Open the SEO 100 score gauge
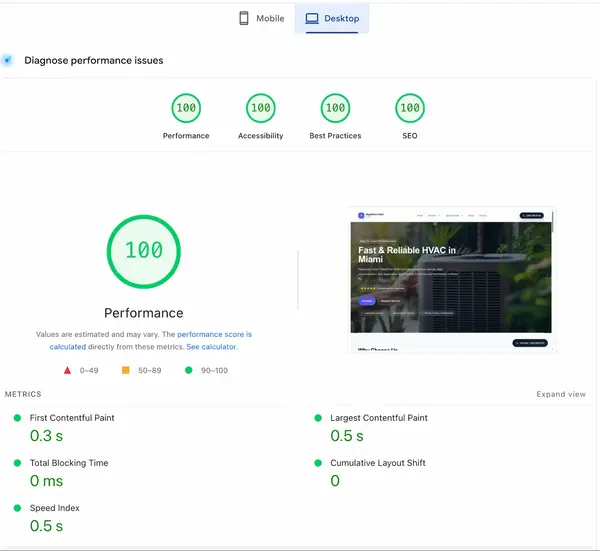This screenshot has height=551, width=600. click(x=410, y=108)
